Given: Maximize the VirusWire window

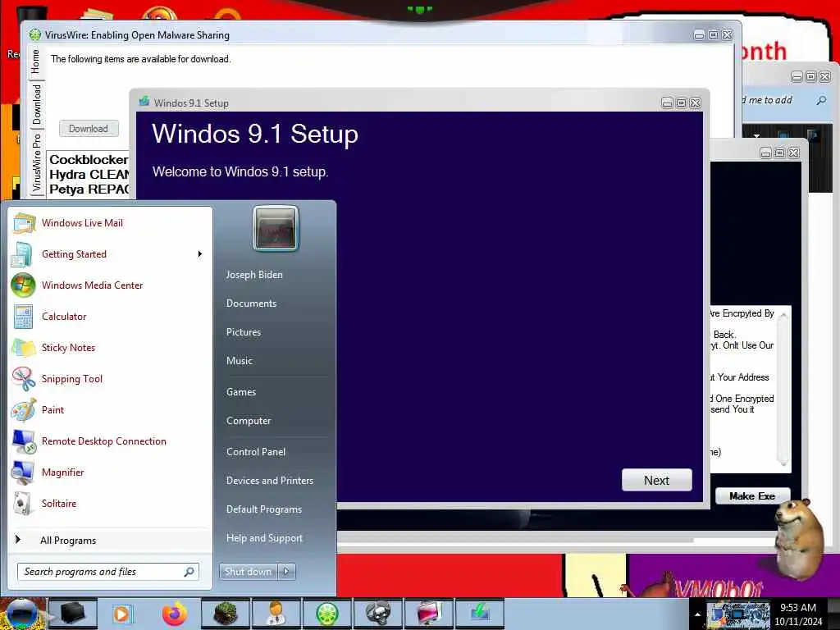Looking at the screenshot, I should (x=713, y=34).
